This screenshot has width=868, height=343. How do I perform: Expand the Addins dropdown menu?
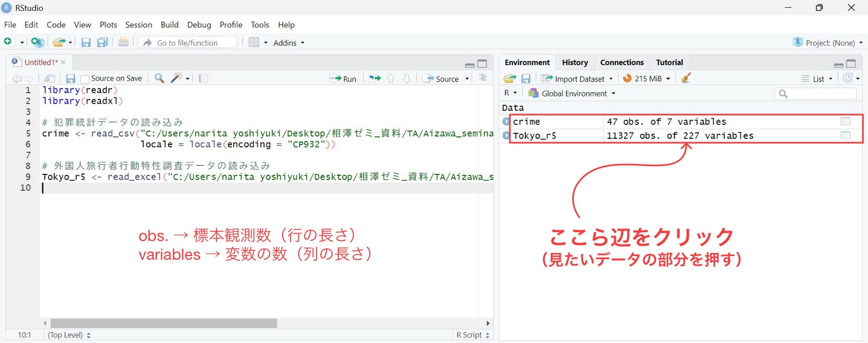tap(288, 43)
